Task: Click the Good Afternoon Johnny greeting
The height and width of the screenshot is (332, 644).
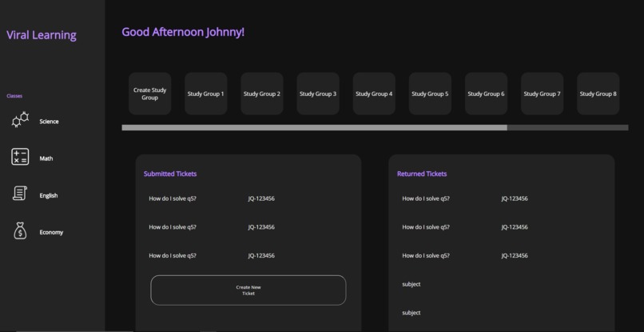Action: tap(183, 32)
